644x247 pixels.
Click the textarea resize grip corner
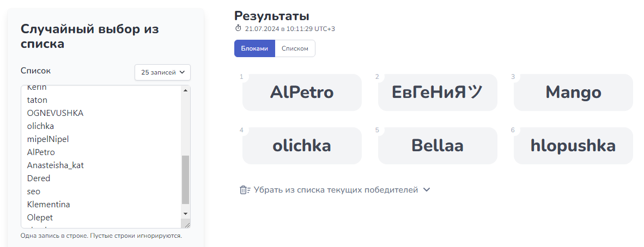pos(187,225)
